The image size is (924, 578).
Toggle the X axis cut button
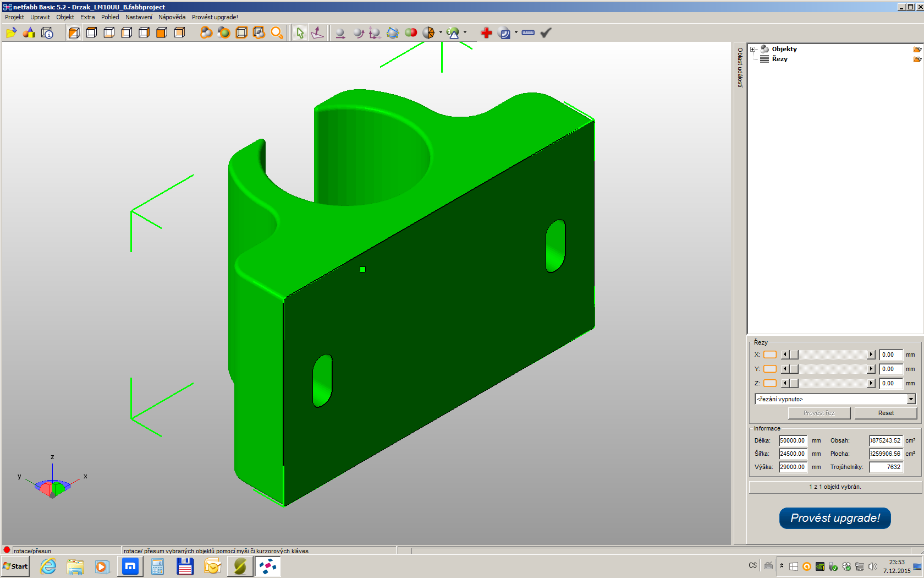[x=770, y=355]
